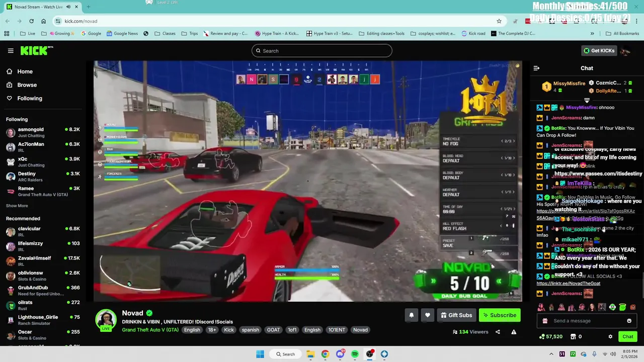Toggle the heart follow button
The height and width of the screenshot is (362, 644).
(x=427, y=315)
